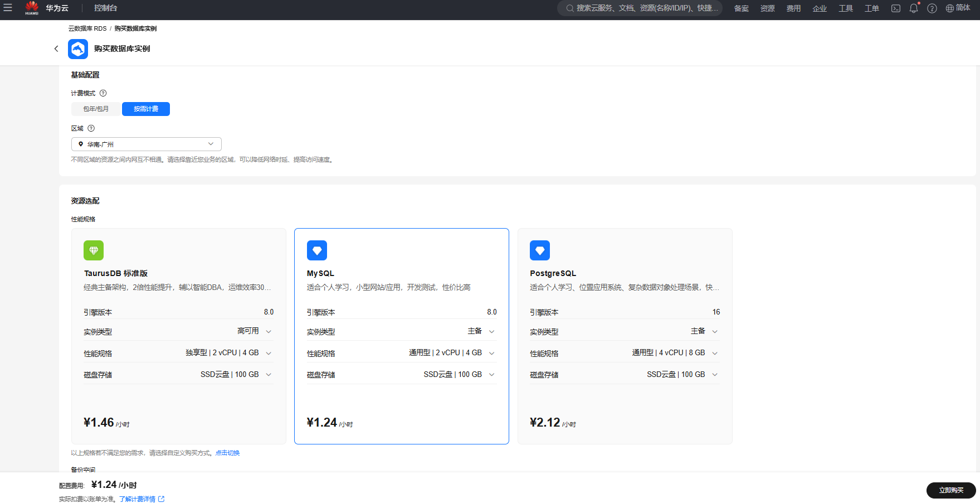Show help for 区域
This screenshot has height=503, width=980.
(x=91, y=128)
